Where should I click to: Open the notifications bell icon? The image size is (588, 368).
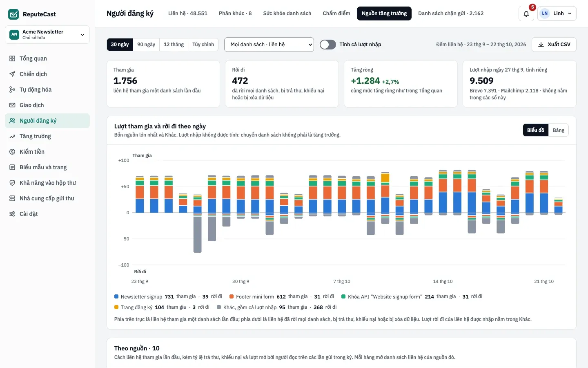526,13
